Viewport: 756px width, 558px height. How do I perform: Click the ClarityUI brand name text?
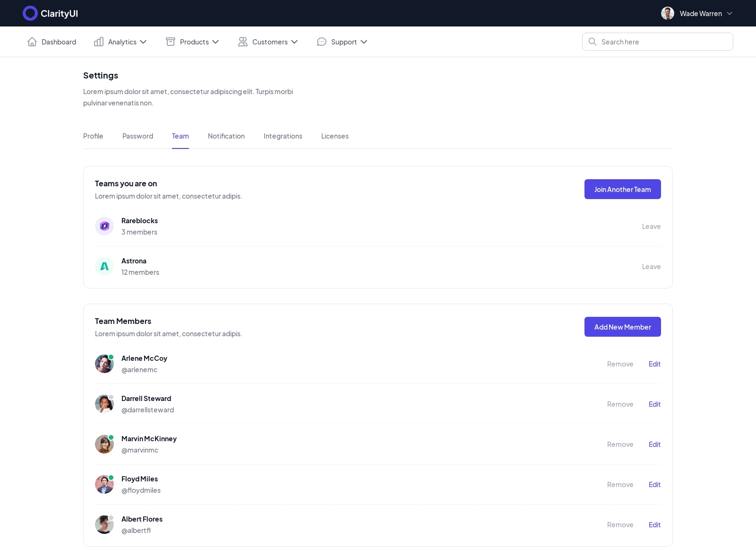(x=59, y=14)
